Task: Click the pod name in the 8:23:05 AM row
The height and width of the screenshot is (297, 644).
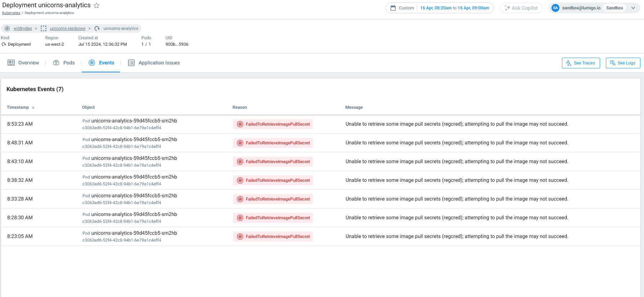Action: coord(134,233)
